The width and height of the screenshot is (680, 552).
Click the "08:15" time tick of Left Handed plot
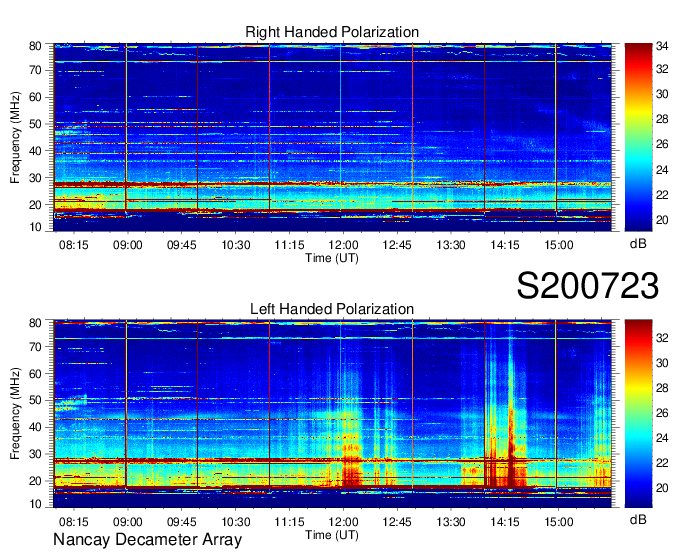(74, 522)
